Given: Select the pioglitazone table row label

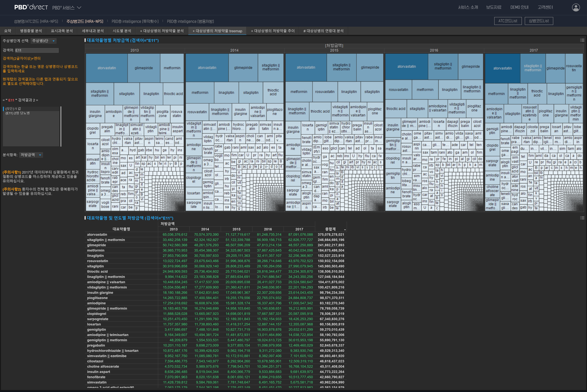Looking at the screenshot, I should pos(97,298).
